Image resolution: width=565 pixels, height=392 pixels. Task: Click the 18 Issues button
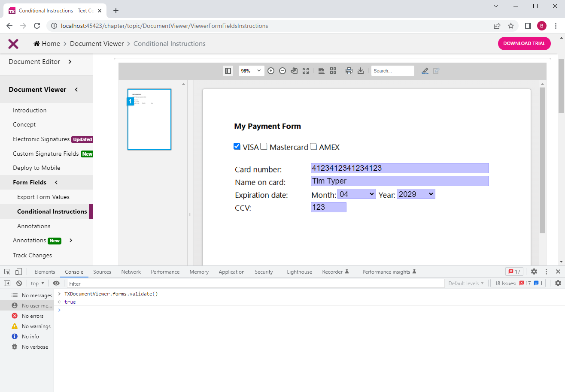pyautogui.click(x=518, y=283)
